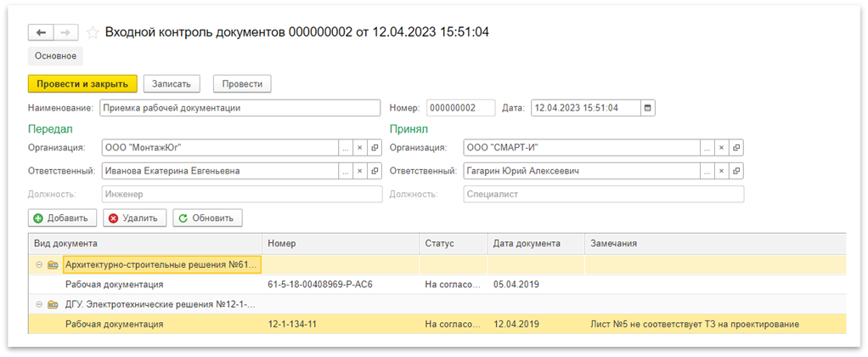Open selection list for Гагарин Юрий Алексеевич

[x=707, y=171]
